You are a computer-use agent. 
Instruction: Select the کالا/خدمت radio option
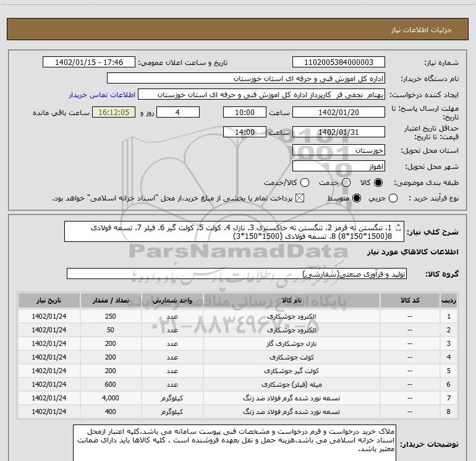click(305, 183)
